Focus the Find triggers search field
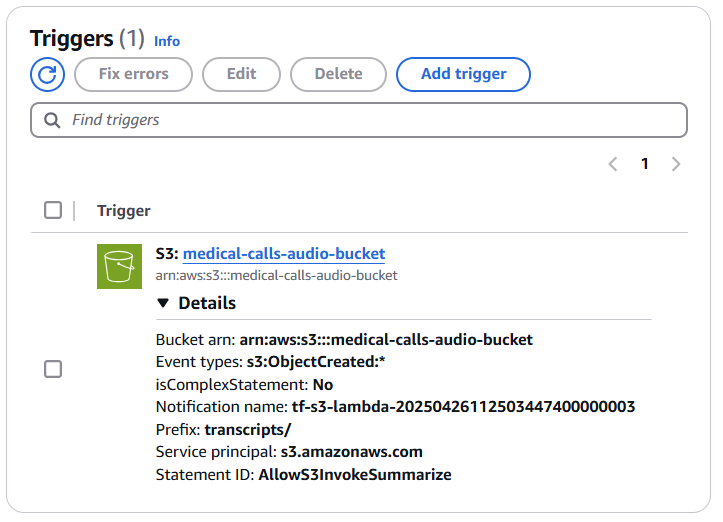The image size is (723, 522). tap(370, 120)
